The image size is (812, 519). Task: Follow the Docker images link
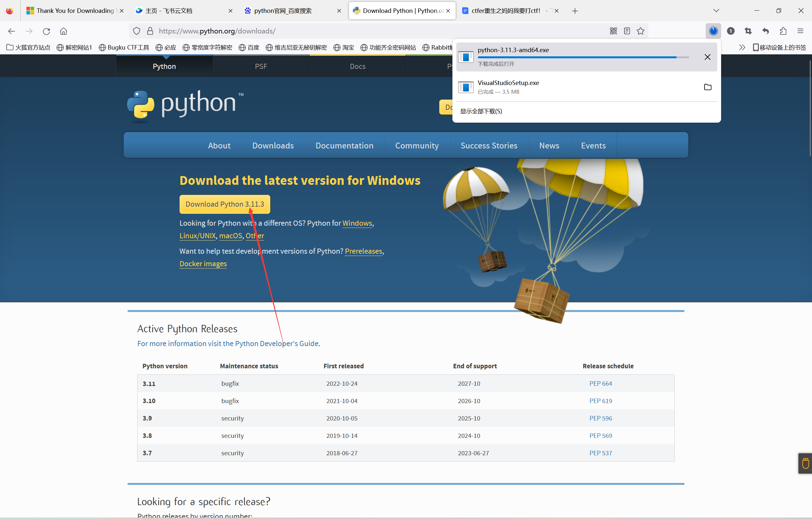(x=203, y=264)
